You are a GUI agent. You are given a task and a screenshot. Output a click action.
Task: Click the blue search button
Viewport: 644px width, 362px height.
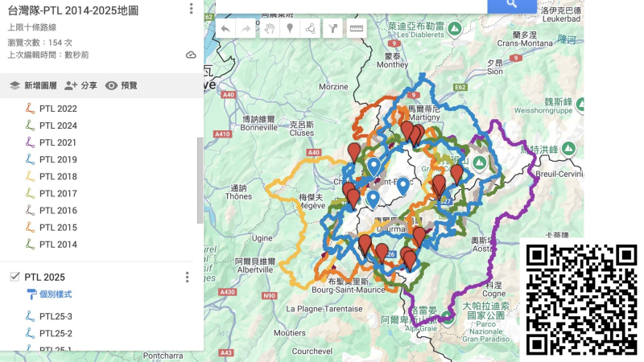point(511,5)
